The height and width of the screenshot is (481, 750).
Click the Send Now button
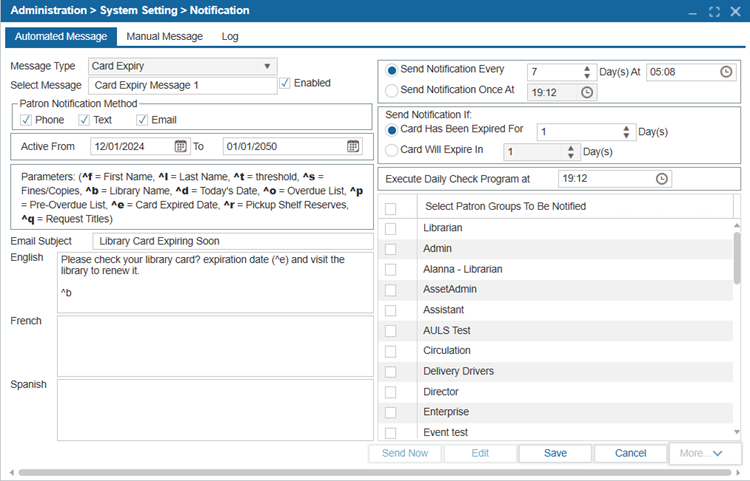[405, 453]
